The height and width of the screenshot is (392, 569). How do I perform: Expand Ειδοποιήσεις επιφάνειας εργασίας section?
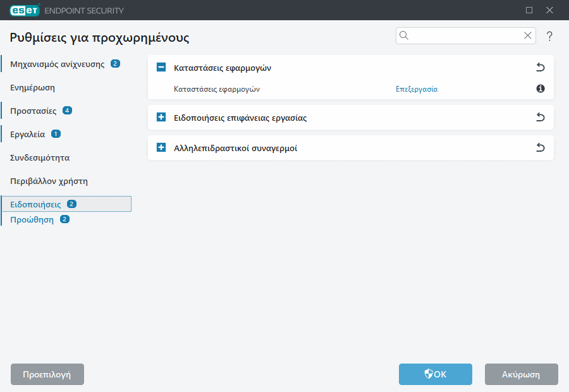[161, 117]
